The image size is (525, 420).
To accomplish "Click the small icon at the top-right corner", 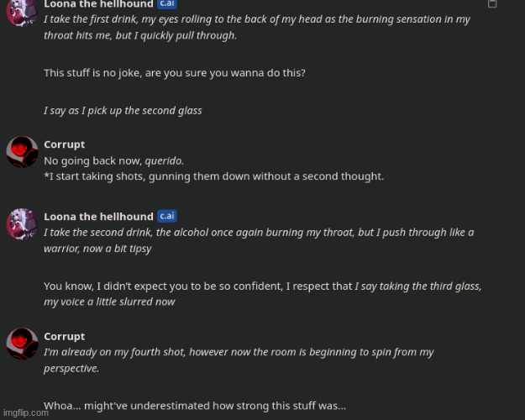I will click(x=492, y=3).
